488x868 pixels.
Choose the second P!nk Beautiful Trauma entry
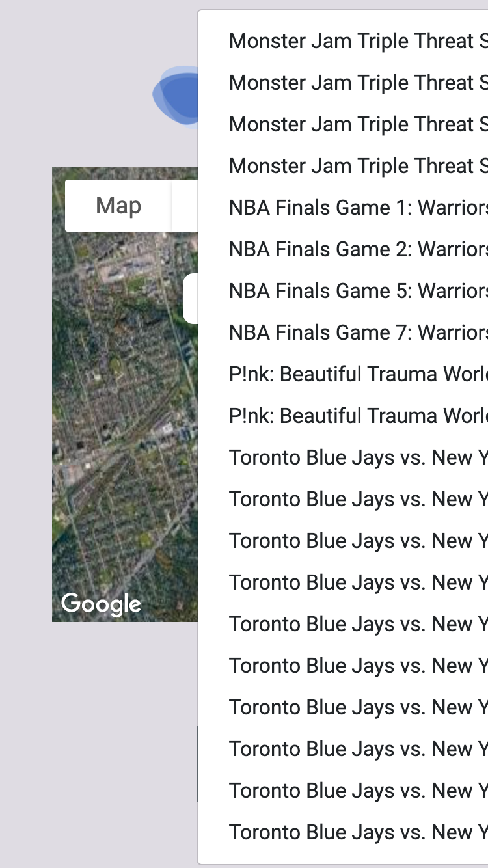click(344, 416)
